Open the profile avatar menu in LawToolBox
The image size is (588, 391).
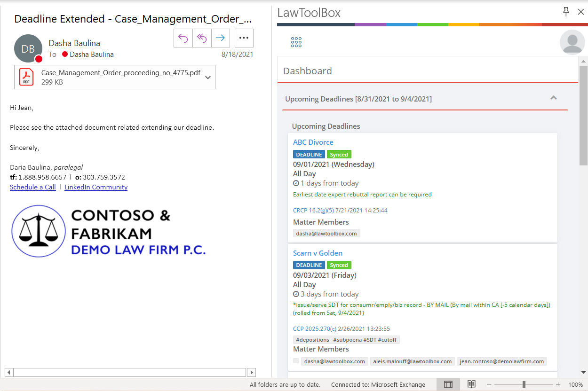[x=571, y=42]
